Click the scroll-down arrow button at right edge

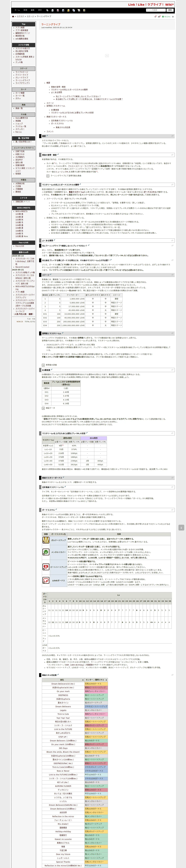(181, 528)
